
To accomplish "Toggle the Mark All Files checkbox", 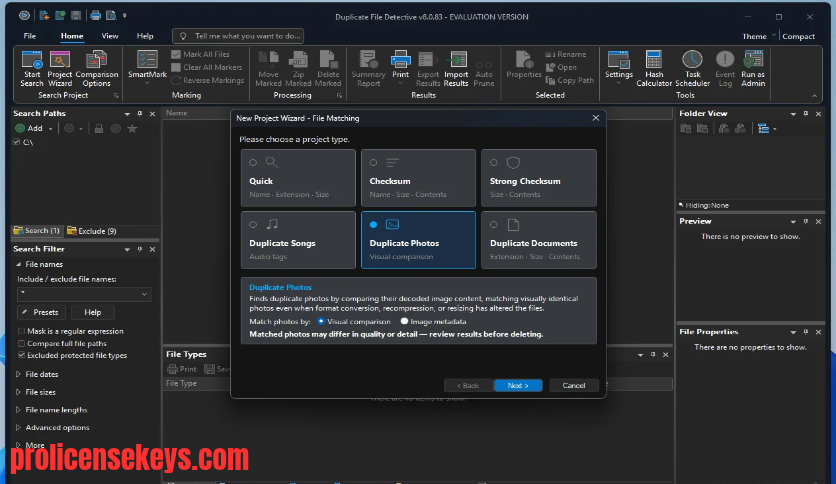I will 176,54.
